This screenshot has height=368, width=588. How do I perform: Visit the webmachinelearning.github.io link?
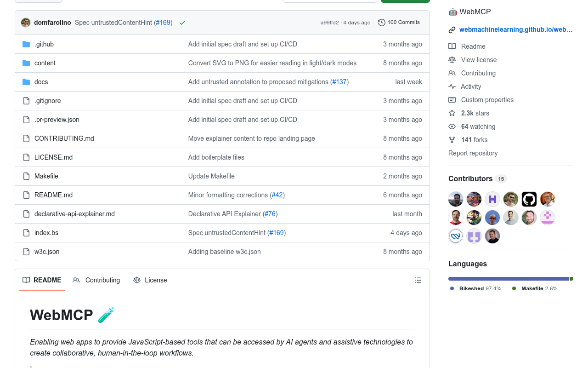point(515,29)
